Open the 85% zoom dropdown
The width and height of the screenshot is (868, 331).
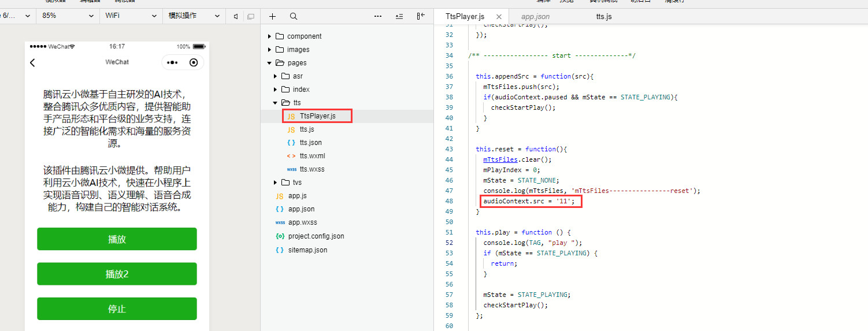[68, 16]
